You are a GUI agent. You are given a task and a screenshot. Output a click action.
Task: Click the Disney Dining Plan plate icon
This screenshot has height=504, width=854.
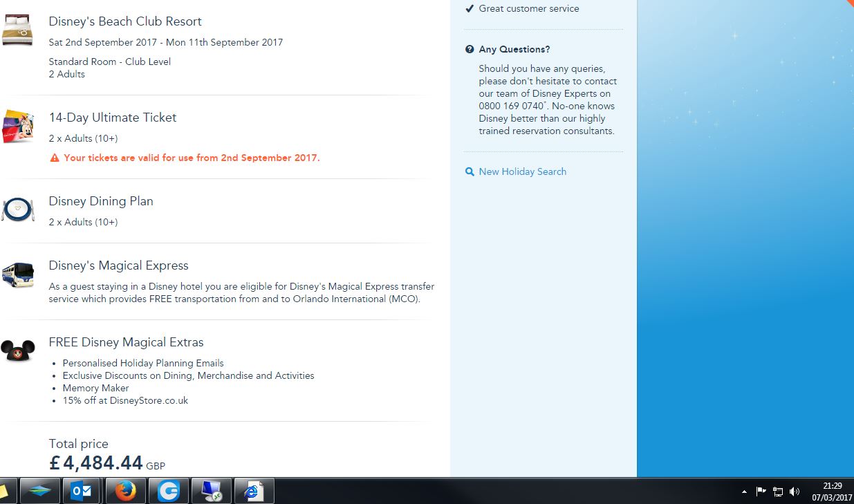point(17,209)
